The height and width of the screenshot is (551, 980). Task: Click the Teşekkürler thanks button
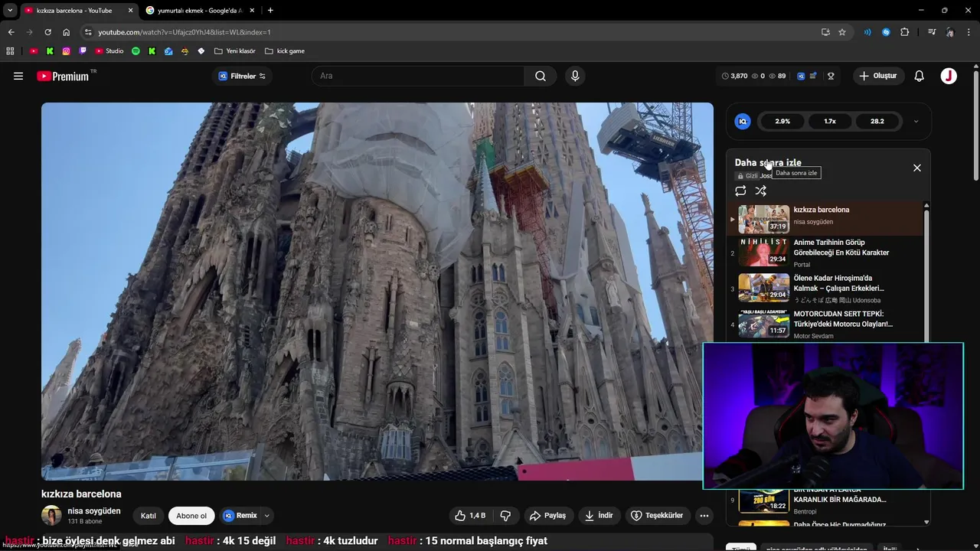point(658,516)
